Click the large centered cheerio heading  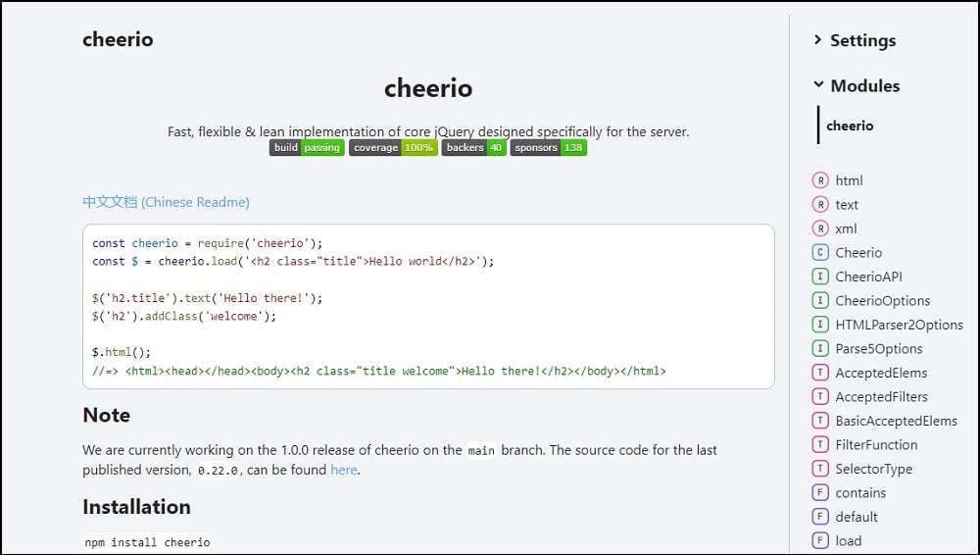(x=428, y=87)
